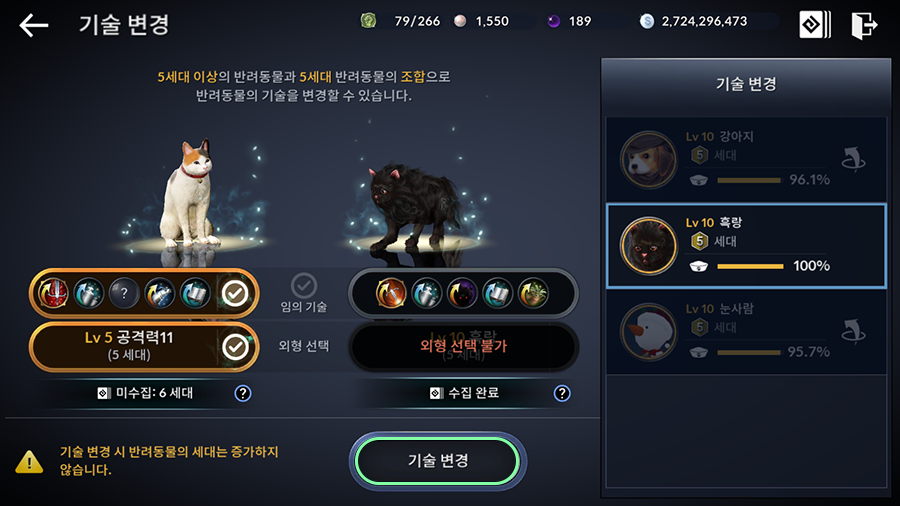Click the 외형 선택 불가 appearance box
Screen dimensions: 900x506
click(464, 347)
